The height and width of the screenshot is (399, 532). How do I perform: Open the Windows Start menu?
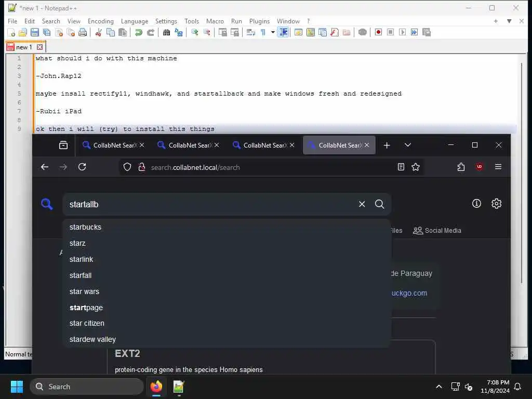pyautogui.click(x=17, y=387)
